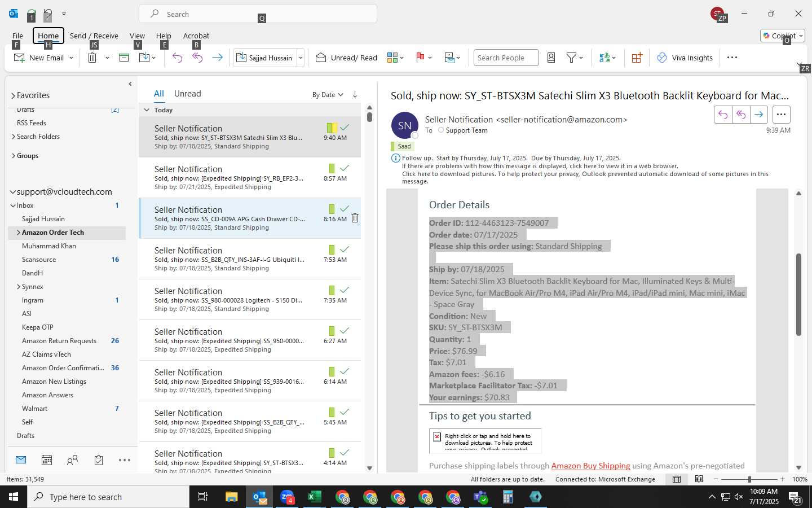
Task: Switch to Normal view in status bar
Action: coord(677,479)
